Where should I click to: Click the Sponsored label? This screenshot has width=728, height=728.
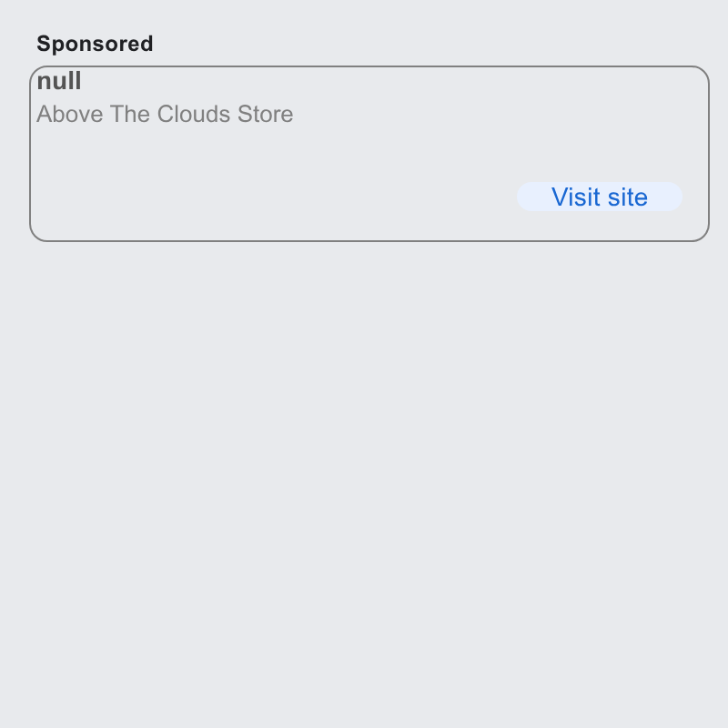coord(95,44)
